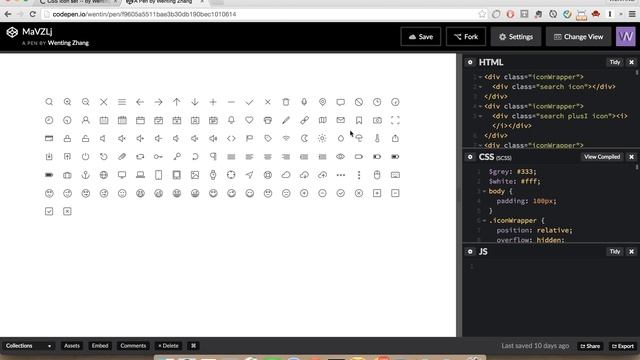This screenshot has height=360, width=640.
Task: Click the checkmark icon in first row
Action: (249, 102)
